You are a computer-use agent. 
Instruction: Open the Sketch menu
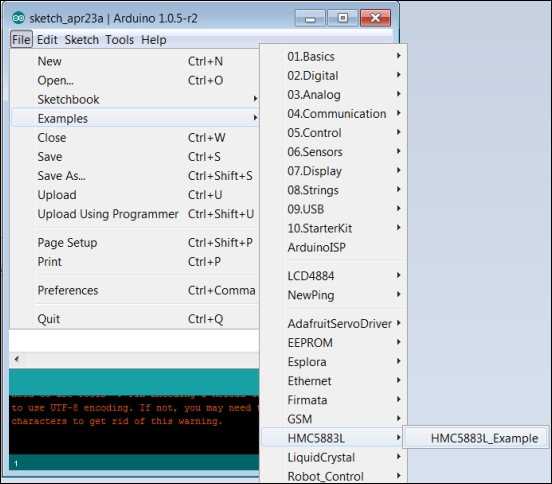(x=81, y=39)
